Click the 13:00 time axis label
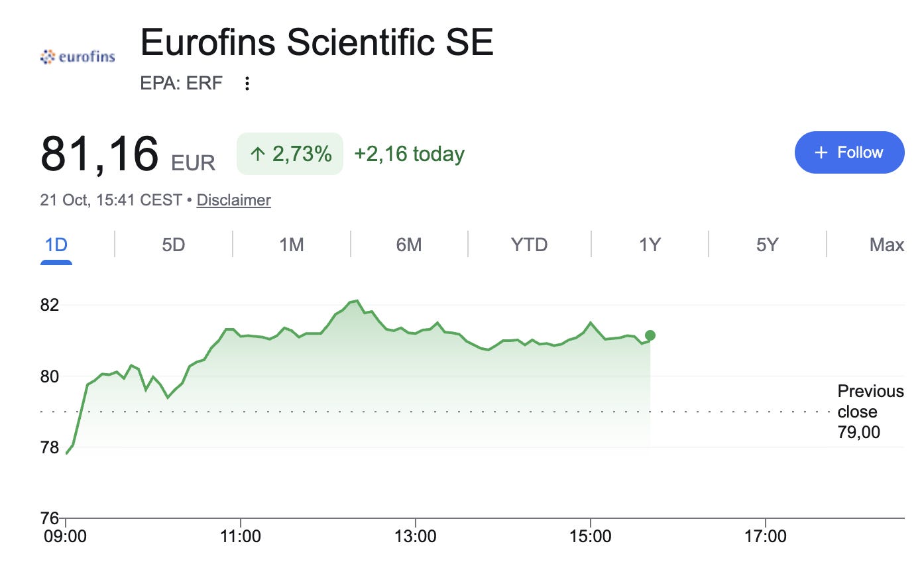Screen dimensions: 924x562 [415, 535]
